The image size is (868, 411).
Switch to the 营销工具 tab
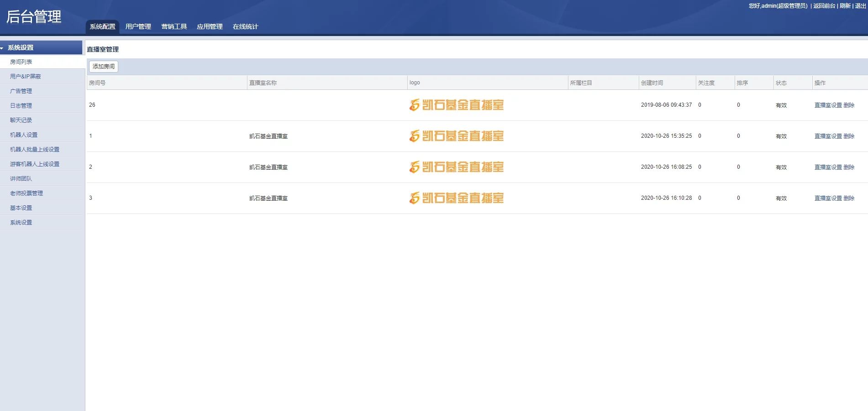(174, 27)
